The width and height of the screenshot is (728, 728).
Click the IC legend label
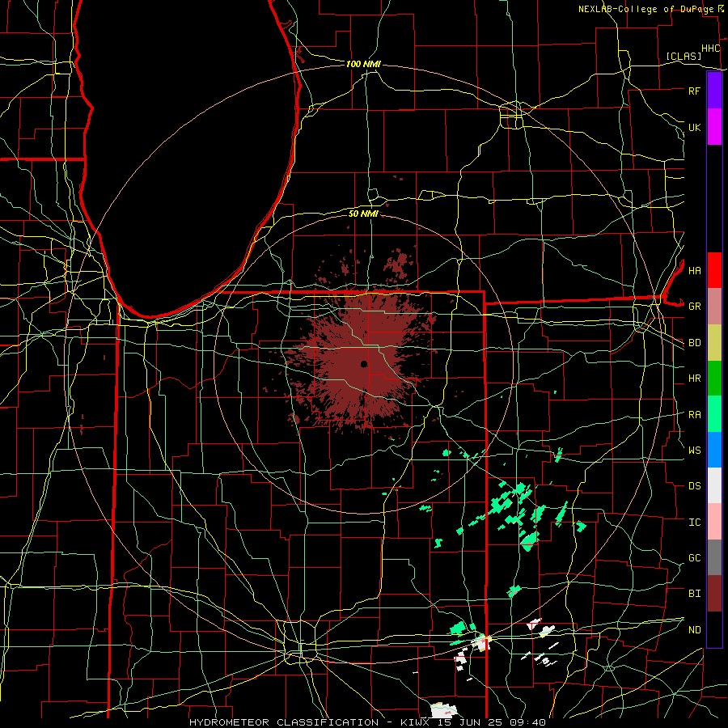click(694, 523)
